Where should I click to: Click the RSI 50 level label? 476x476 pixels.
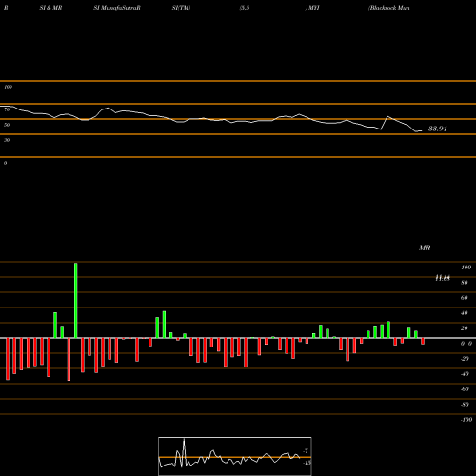pyautogui.click(x=7, y=125)
